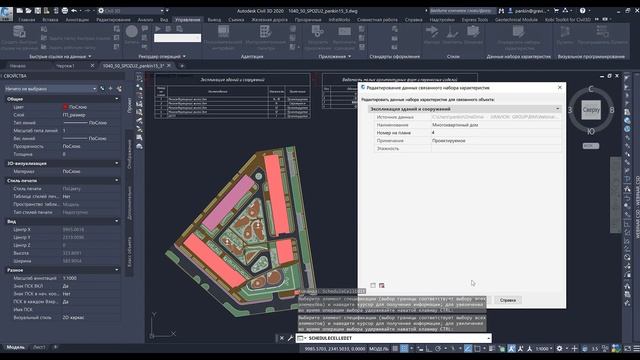Image resolution: width=640 pixels, height=360 pixels.
Task: Open the Express Tools ribbon tab
Action: tap(475, 20)
